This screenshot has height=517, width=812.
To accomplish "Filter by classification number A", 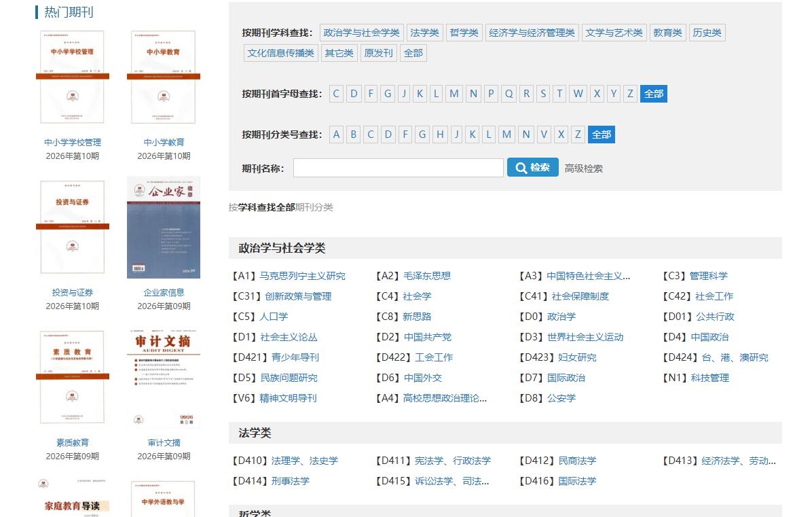I will 337,135.
